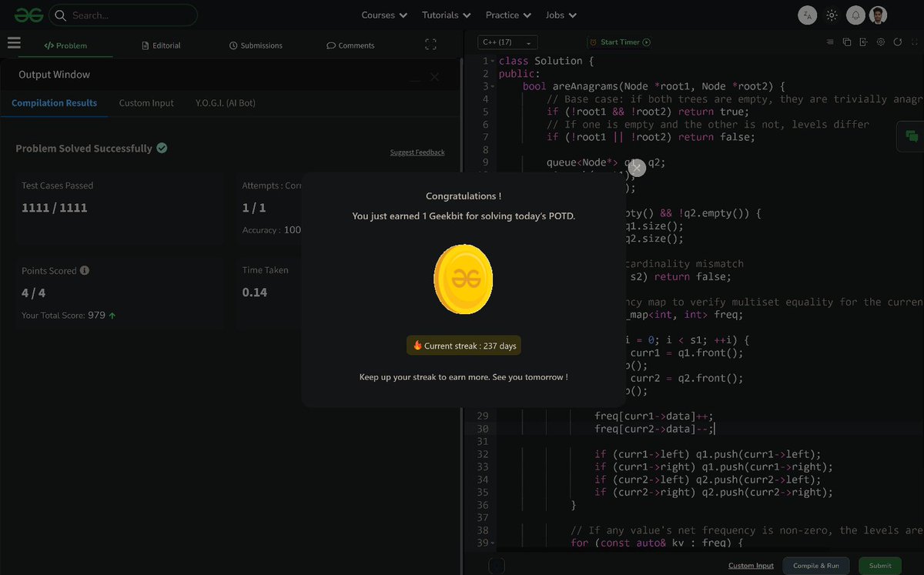Open the hamburger sidebar menu
Viewport: 924px width, 575px height.
(14, 43)
